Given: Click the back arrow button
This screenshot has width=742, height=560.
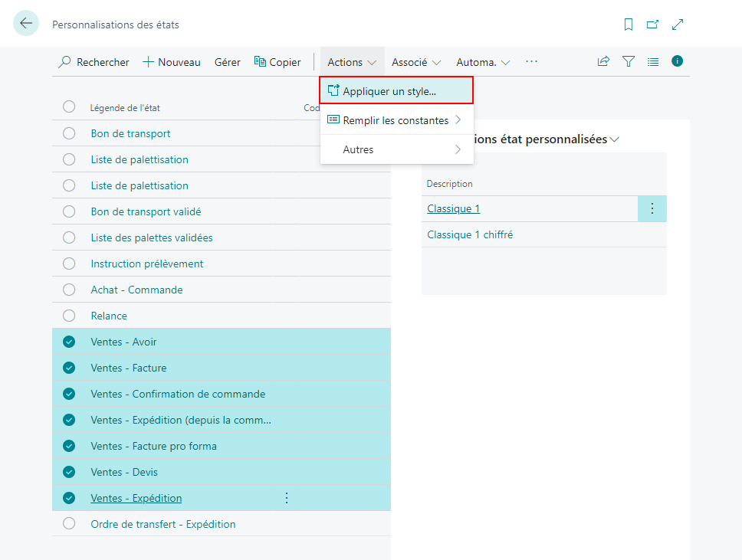Looking at the screenshot, I should (x=26, y=23).
